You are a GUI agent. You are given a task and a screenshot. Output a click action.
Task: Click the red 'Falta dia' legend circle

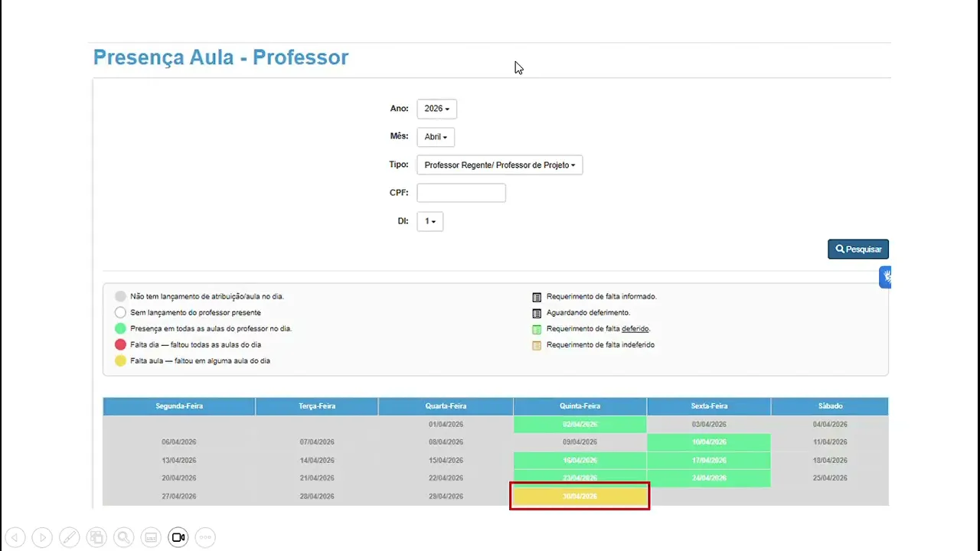(120, 344)
